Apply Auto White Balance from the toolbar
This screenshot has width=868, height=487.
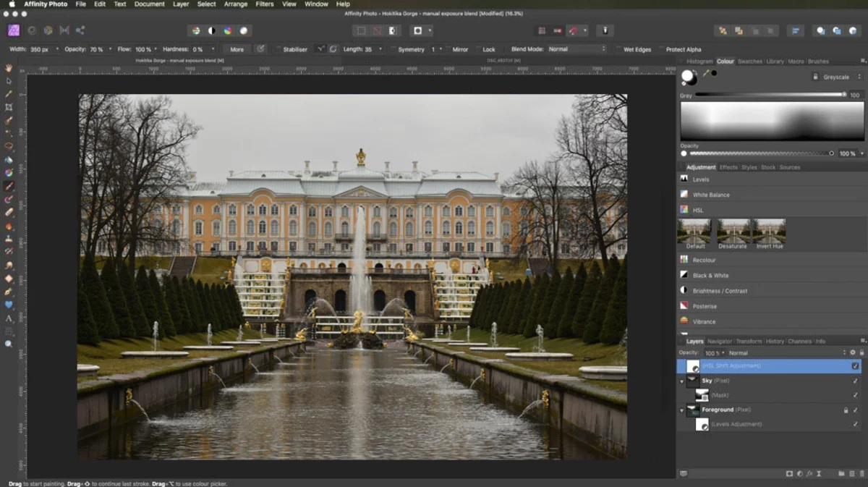pyautogui.click(x=244, y=30)
